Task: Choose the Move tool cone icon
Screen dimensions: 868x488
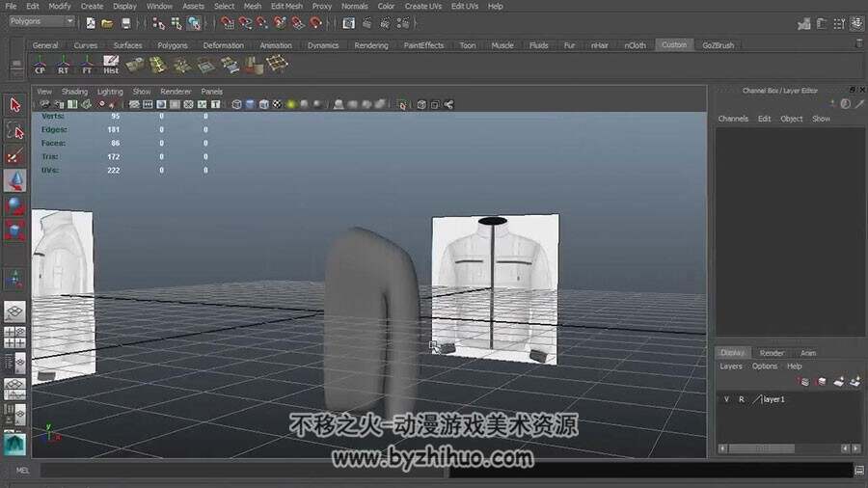Action: [14, 181]
